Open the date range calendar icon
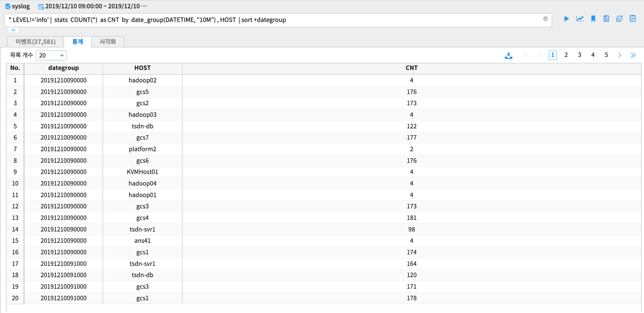 (x=41, y=6)
